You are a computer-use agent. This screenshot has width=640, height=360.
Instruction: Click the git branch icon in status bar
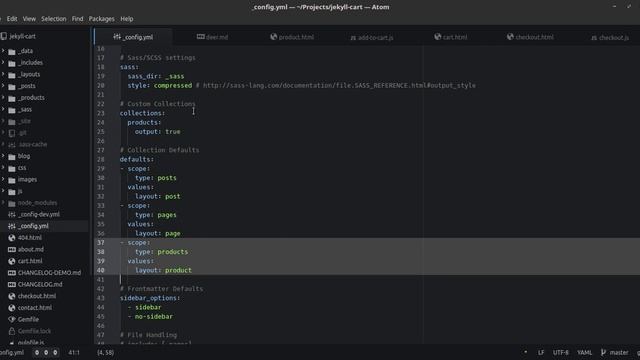(x=603, y=352)
